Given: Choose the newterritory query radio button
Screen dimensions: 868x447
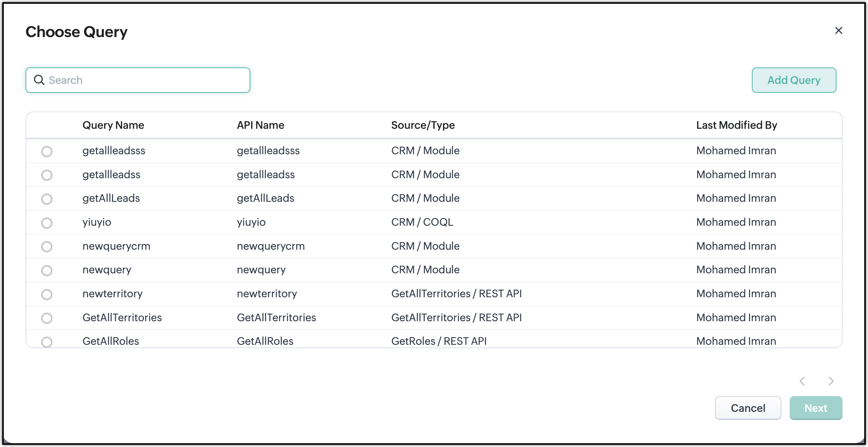Looking at the screenshot, I should [x=47, y=294].
